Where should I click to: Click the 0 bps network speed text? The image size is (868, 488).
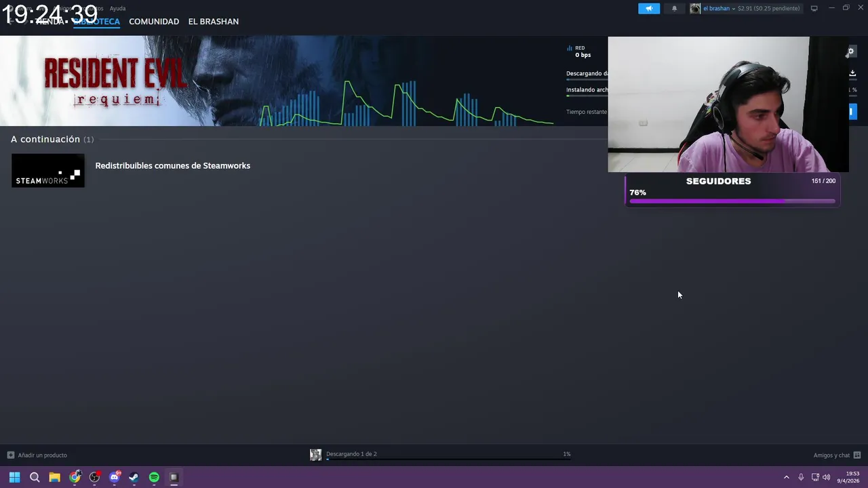coord(583,55)
